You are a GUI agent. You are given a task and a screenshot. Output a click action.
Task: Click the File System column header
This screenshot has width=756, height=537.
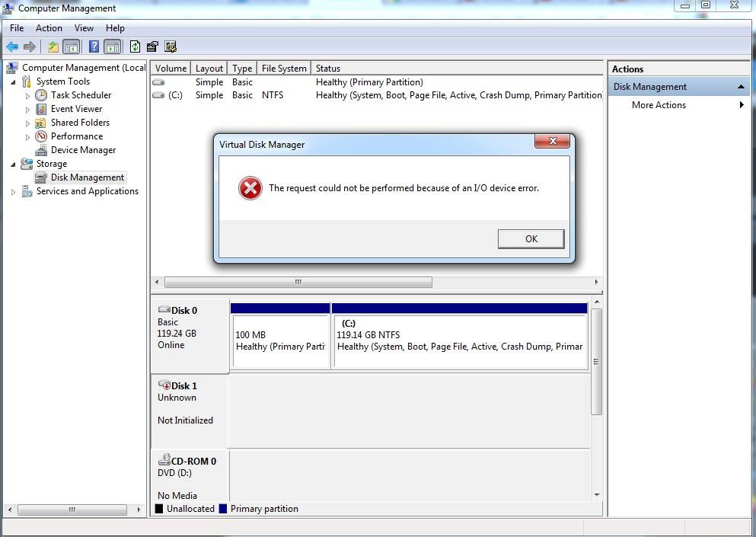click(x=284, y=69)
